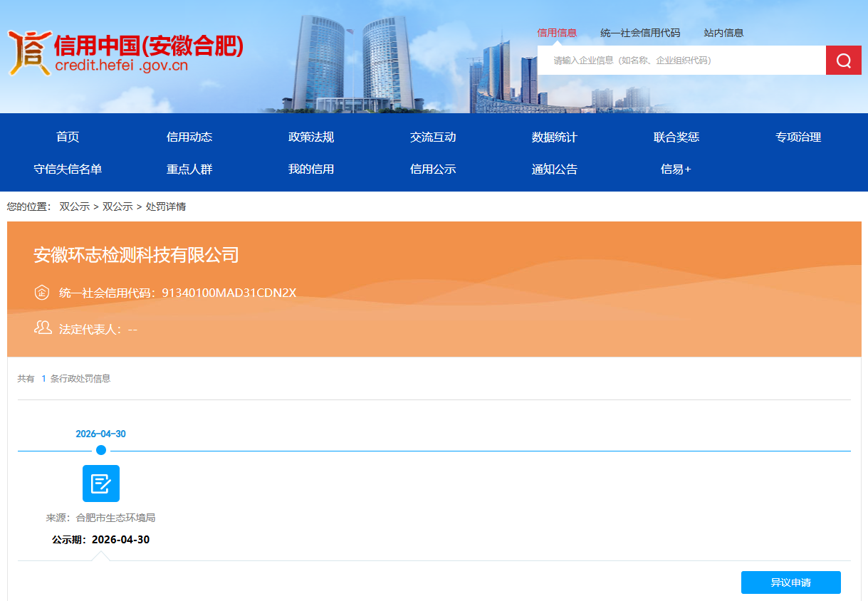Click the blue 2026-04-30 timeline date label
Viewport: 868px width, 601px height.
[101, 434]
